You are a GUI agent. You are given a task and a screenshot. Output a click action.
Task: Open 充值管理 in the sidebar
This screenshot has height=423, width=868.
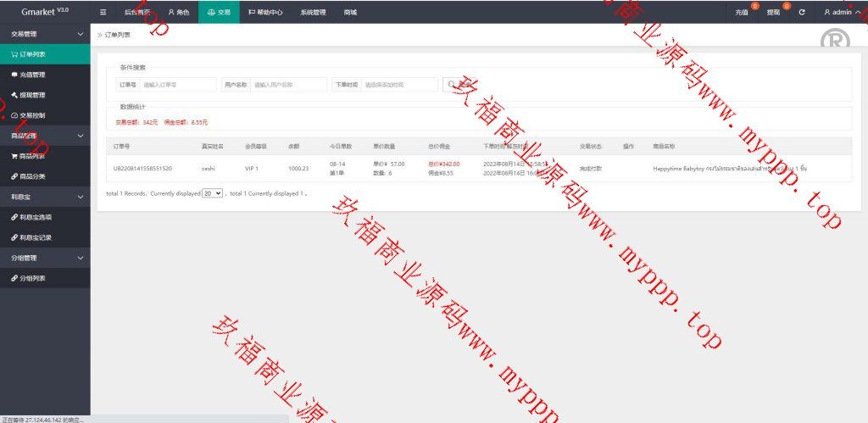(33, 75)
